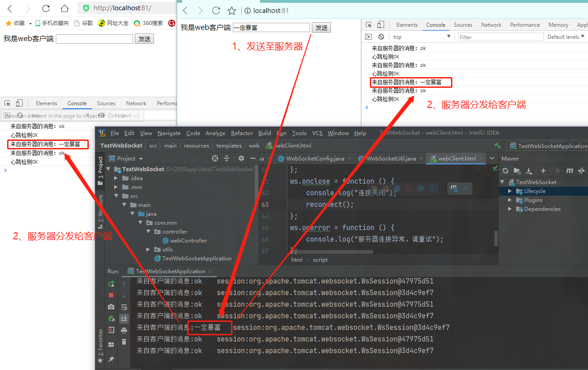Collapse the src folder in Project tree
The image size is (588, 370).
[x=117, y=196]
